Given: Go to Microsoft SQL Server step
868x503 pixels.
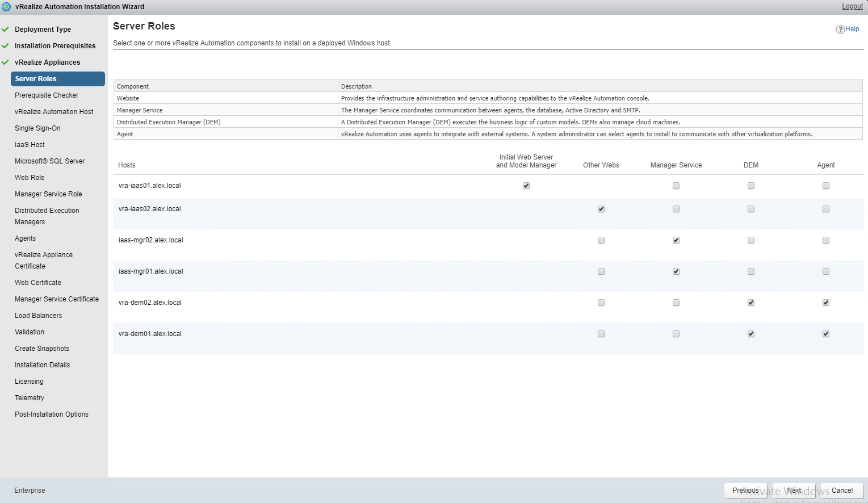Looking at the screenshot, I should click(50, 161).
